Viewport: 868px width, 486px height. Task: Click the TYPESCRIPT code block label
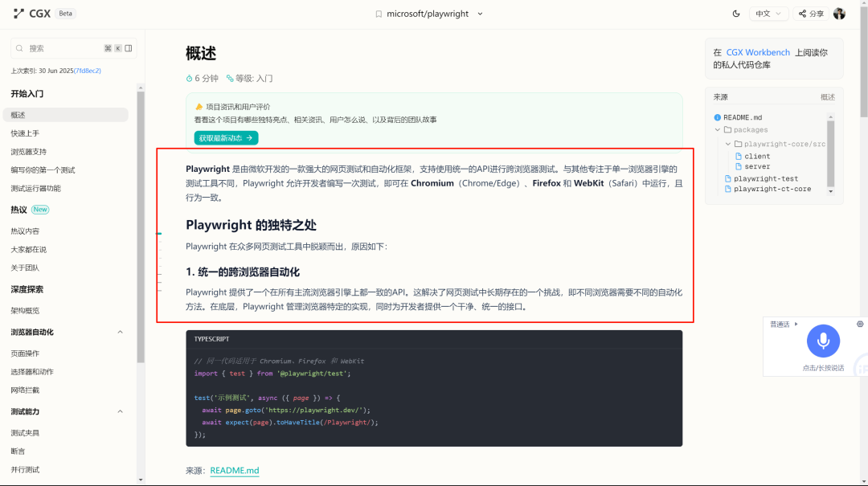pos(211,339)
